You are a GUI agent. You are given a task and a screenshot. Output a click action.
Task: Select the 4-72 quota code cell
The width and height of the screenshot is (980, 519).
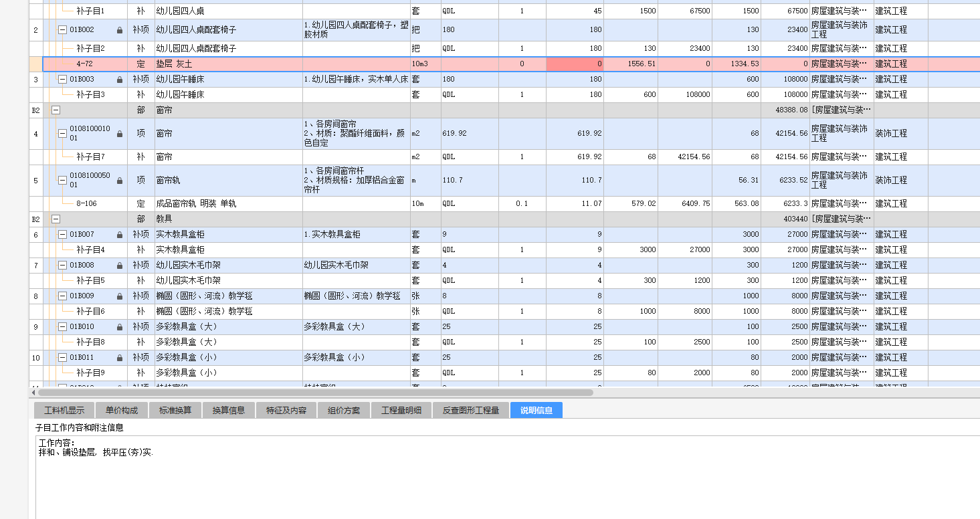coord(85,64)
